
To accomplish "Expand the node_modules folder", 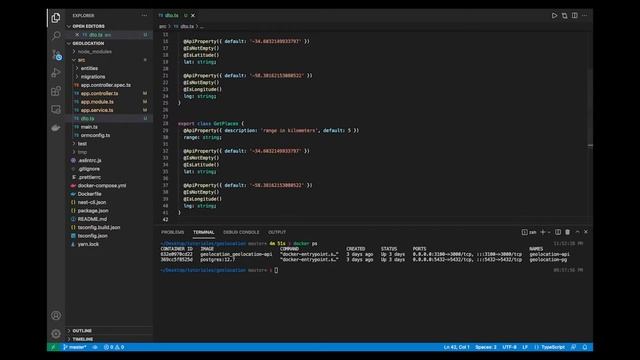I will click(x=95, y=52).
